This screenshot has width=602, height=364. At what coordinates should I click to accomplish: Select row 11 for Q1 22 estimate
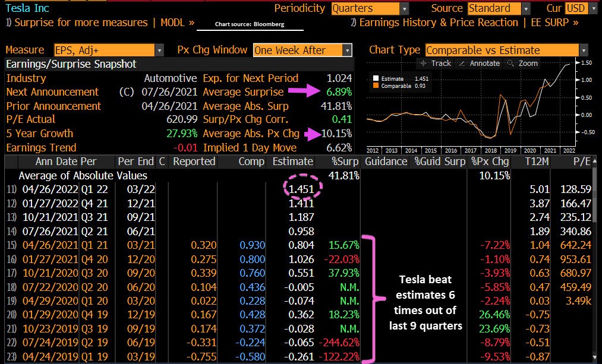50,189
